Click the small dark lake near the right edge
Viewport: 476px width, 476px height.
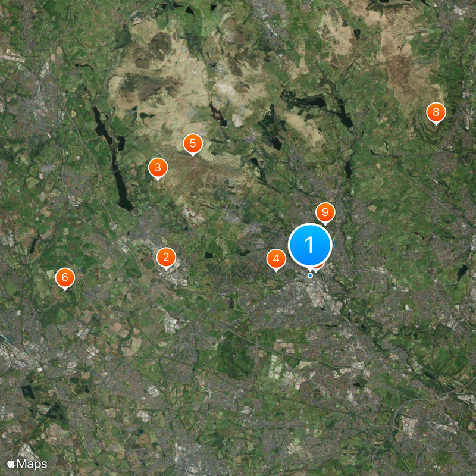[x=462, y=272]
